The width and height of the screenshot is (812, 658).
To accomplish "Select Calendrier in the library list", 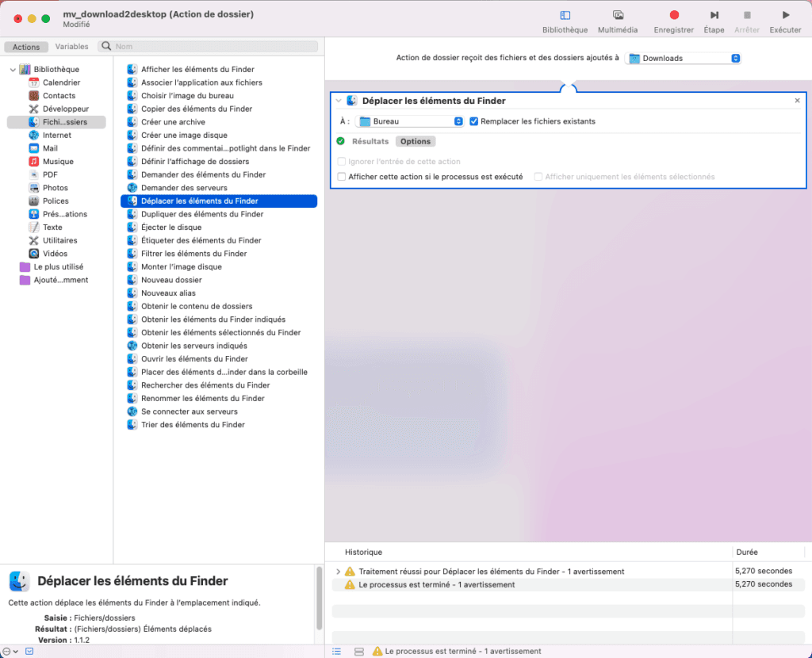I will click(61, 82).
